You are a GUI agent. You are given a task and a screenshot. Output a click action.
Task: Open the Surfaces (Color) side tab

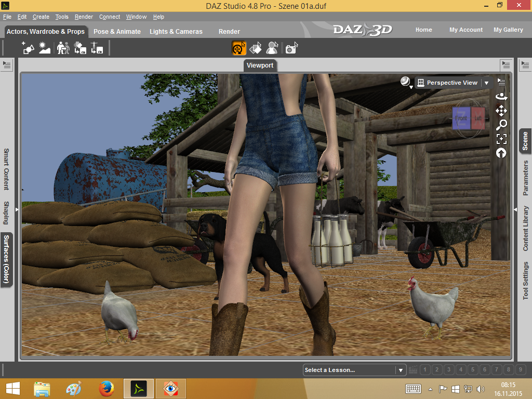6,260
